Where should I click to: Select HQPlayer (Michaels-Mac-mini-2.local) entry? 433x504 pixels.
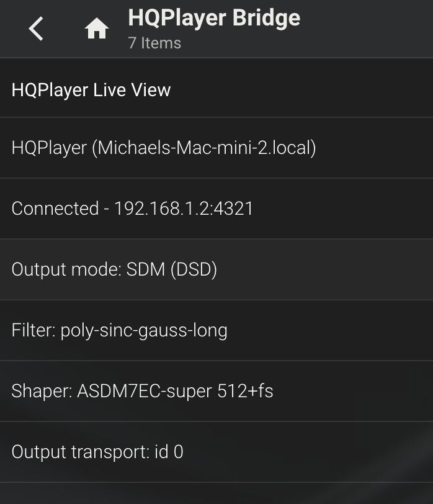(216, 148)
